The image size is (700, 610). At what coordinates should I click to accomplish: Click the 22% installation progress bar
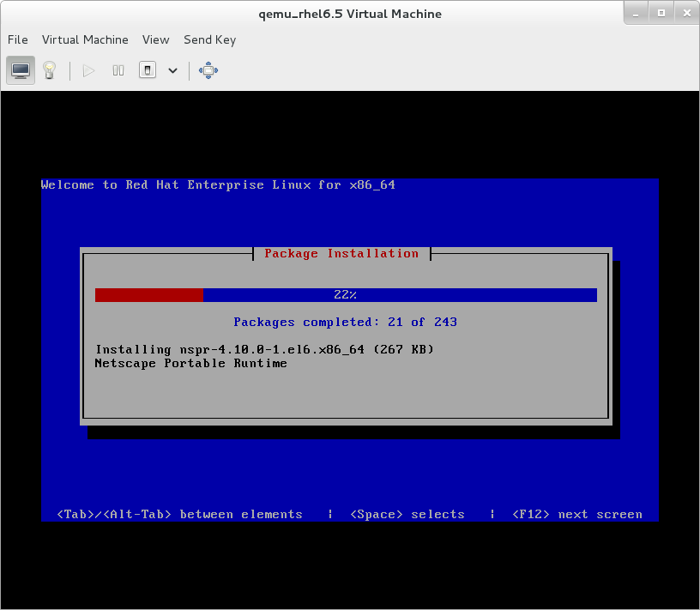click(346, 295)
